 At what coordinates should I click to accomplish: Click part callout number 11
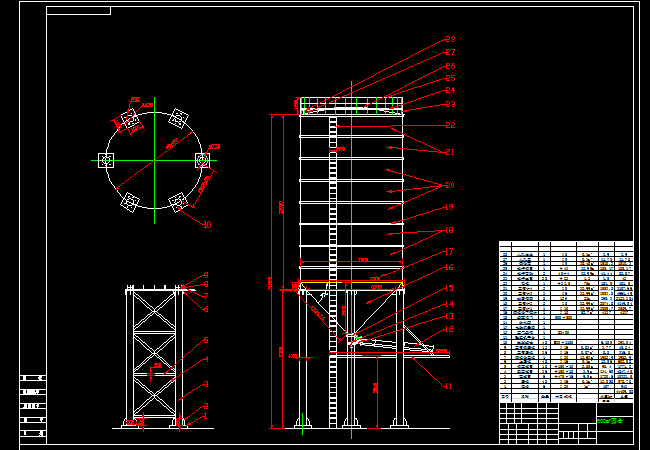448,386
